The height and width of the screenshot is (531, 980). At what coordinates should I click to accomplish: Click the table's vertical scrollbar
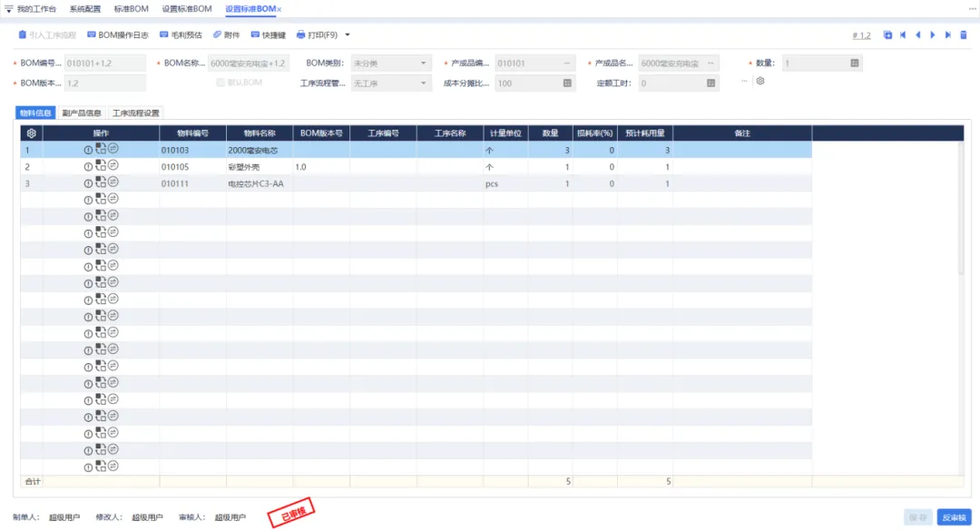961,209
